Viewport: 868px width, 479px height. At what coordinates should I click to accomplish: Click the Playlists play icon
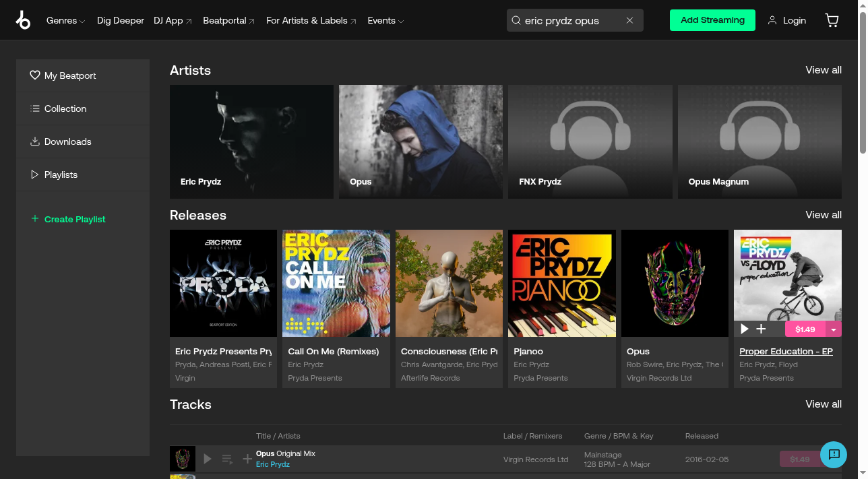pyautogui.click(x=35, y=174)
